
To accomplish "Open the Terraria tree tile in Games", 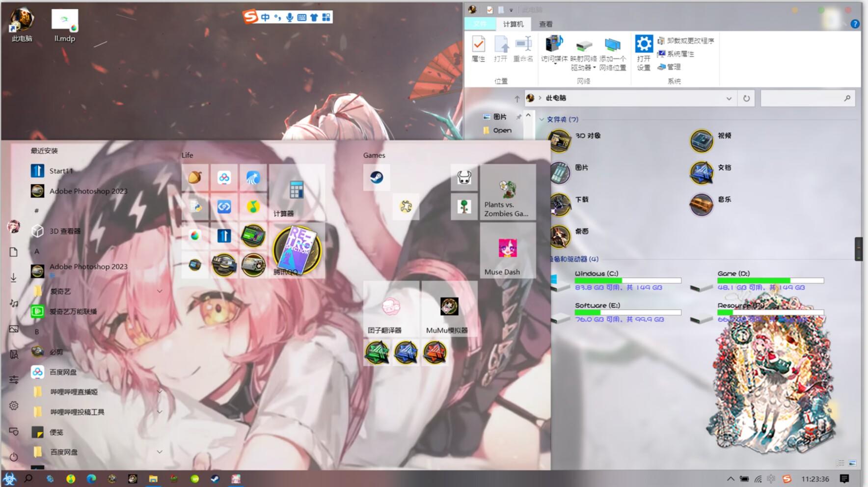I will 464,207.
